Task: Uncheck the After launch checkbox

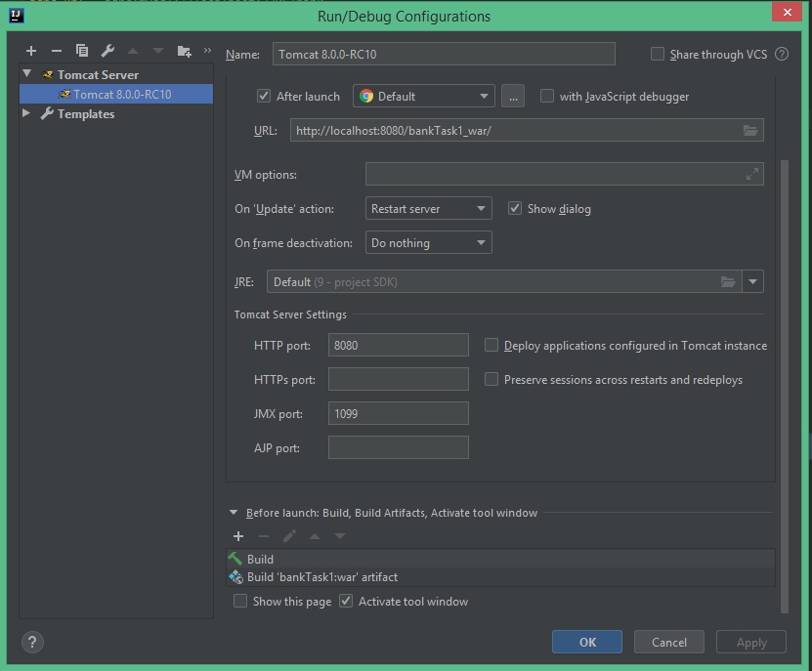Action: click(x=264, y=97)
